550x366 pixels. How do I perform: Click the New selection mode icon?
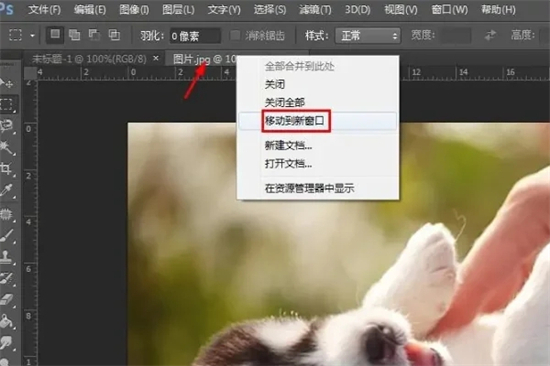point(55,35)
